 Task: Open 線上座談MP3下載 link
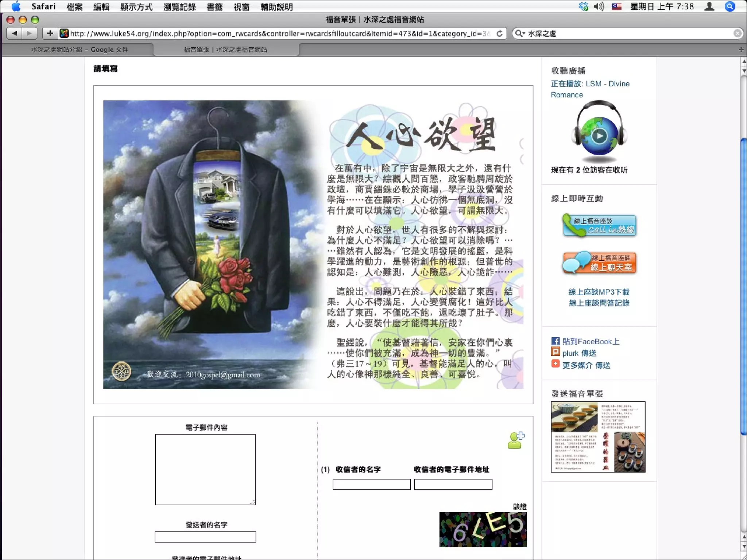(x=599, y=292)
